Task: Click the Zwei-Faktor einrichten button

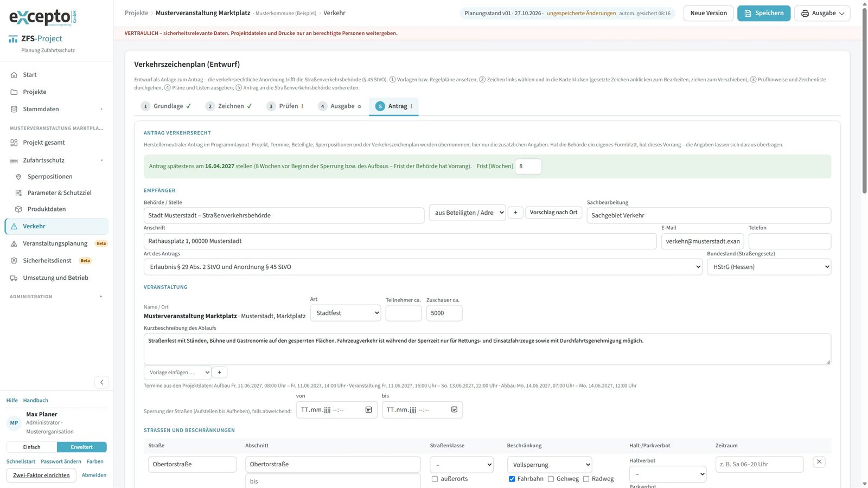Action: point(41,476)
